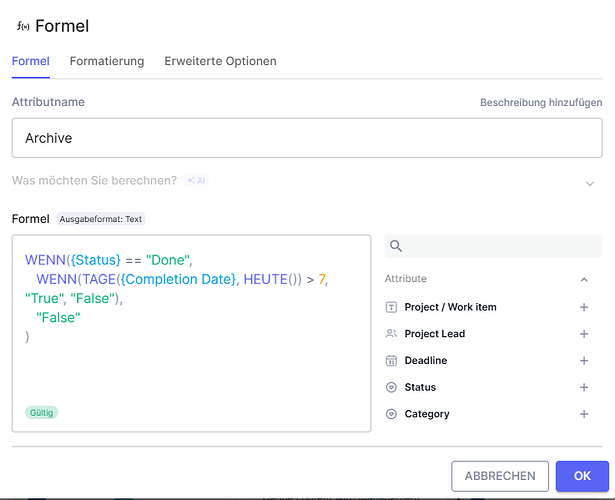
Task: Click the search magnifier icon
Action: 396,246
